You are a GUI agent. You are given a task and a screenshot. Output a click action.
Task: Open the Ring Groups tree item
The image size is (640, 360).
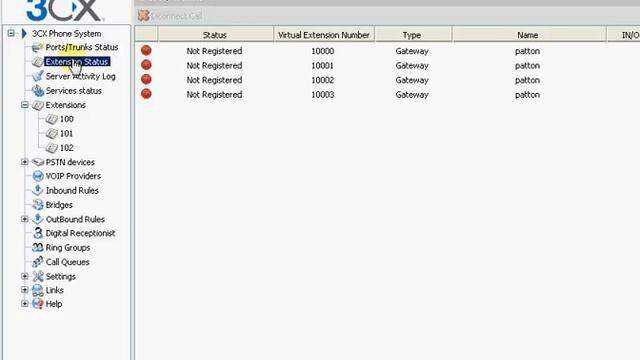point(68,247)
